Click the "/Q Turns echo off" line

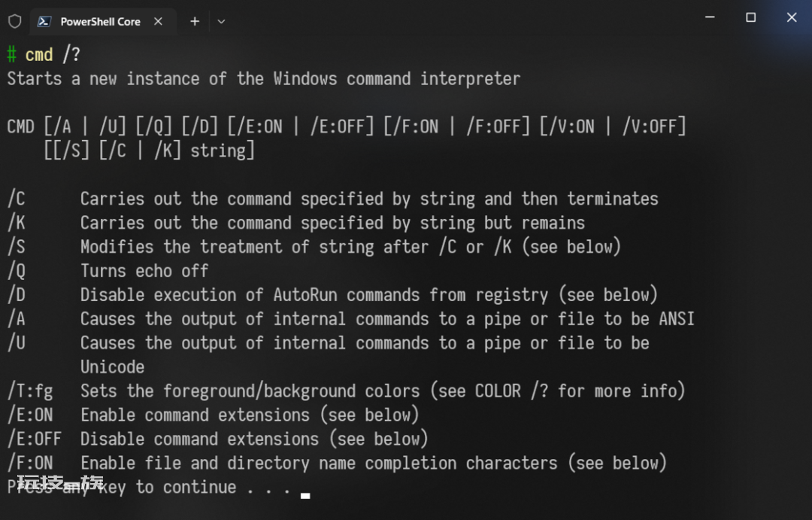pos(108,271)
